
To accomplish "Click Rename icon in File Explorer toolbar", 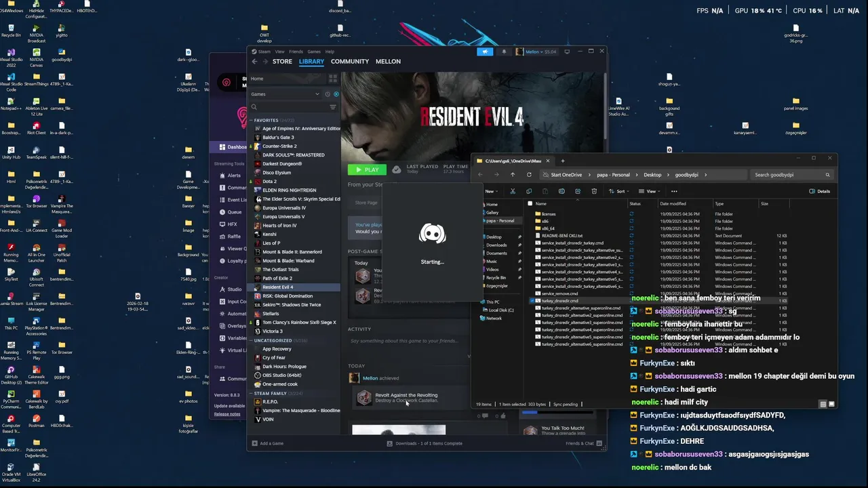I will 561,191.
